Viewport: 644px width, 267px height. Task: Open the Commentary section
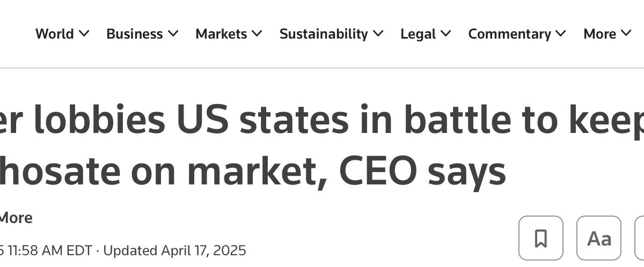click(x=509, y=34)
